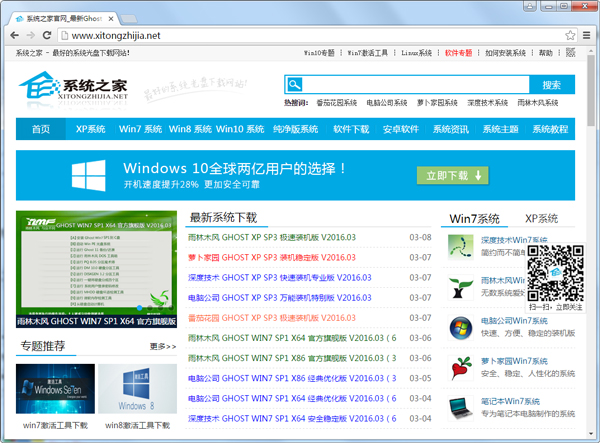600x443 pixels.
Task: Click the 如何安装系统 top link
Action: (x=505, y=53)
